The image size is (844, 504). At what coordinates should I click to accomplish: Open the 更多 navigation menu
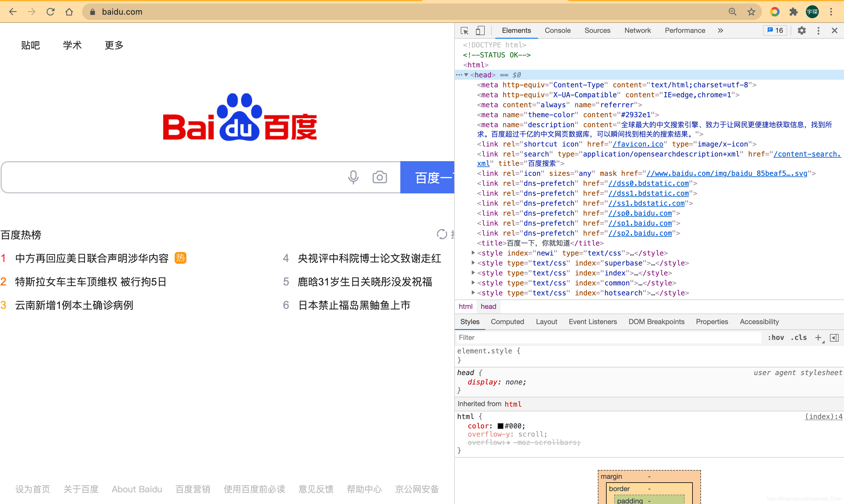tap(114, 45)
